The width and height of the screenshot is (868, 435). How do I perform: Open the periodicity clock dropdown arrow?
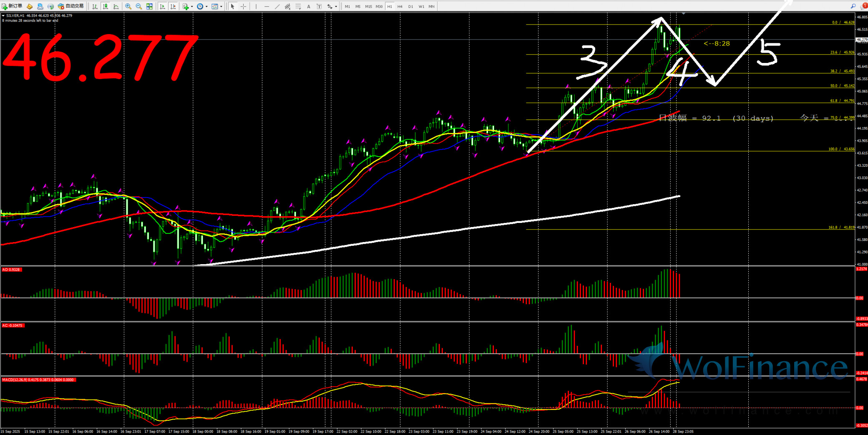(x=206, y=6)
